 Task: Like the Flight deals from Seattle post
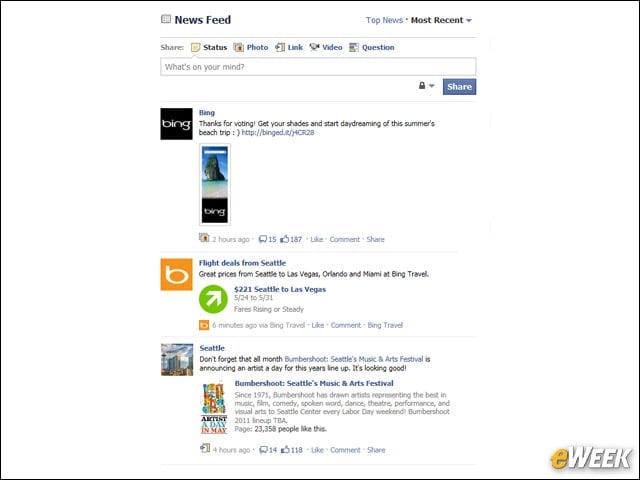318,325
